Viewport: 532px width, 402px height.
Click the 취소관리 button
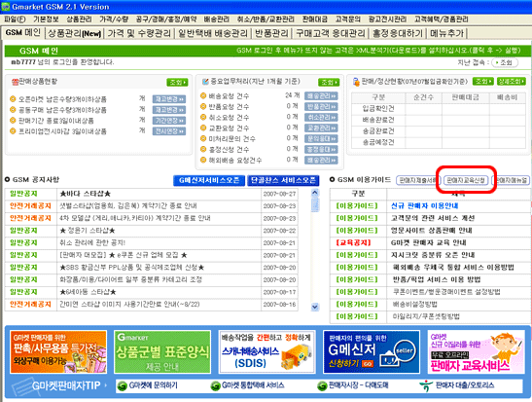click(x=321, y=117)
